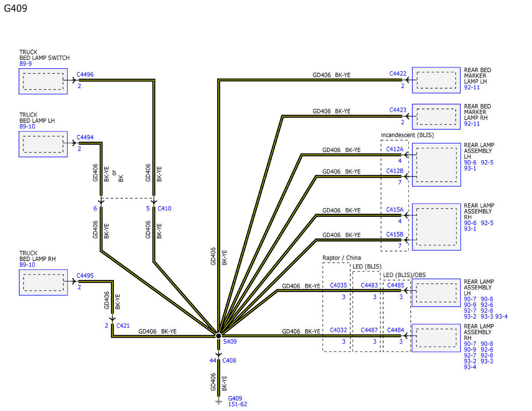Open the C4423 connector reference
This screenshot has height=411, width=532.
pos(398,110)
